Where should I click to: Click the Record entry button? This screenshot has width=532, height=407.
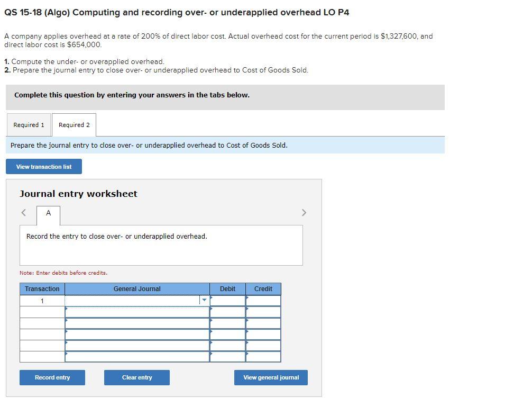coord(52,377)
